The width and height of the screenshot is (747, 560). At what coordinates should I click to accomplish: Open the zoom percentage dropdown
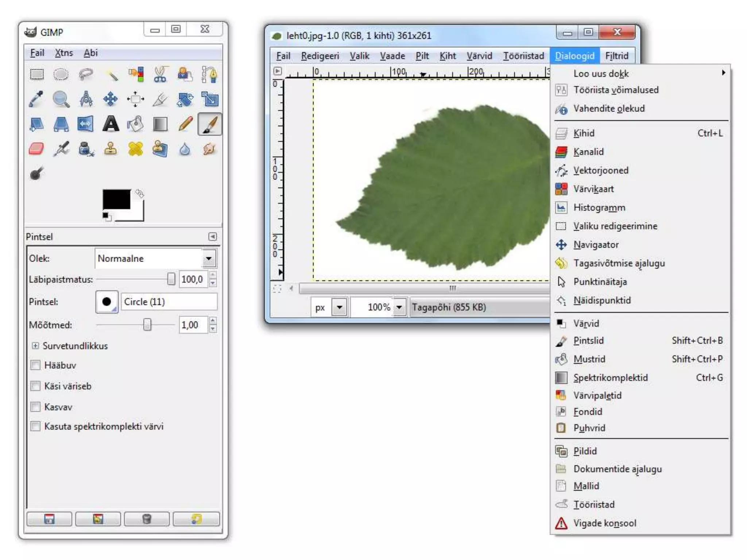pos(399,307)
